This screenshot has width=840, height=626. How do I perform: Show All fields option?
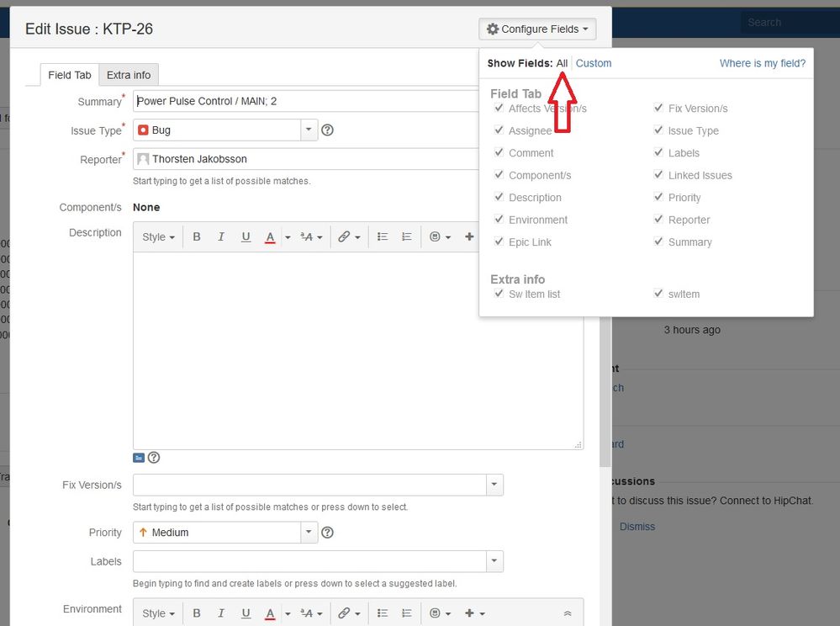[x=562, y=63]
